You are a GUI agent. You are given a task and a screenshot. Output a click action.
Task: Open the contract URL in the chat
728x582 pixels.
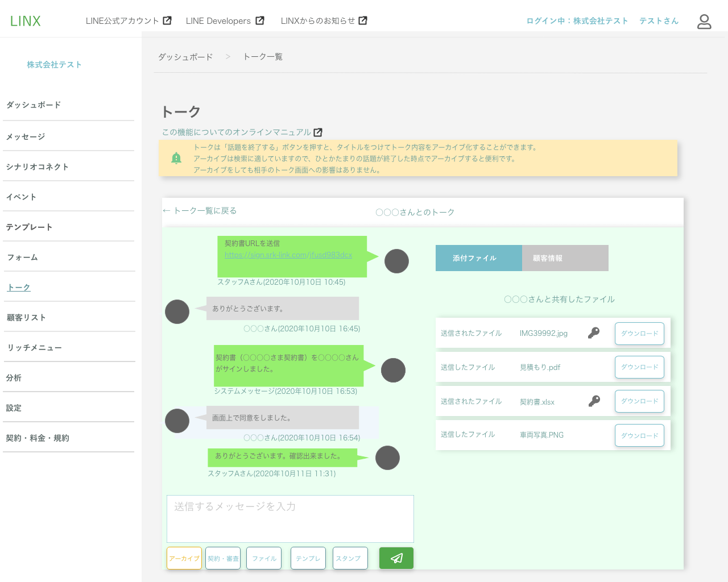pos(288,255)
